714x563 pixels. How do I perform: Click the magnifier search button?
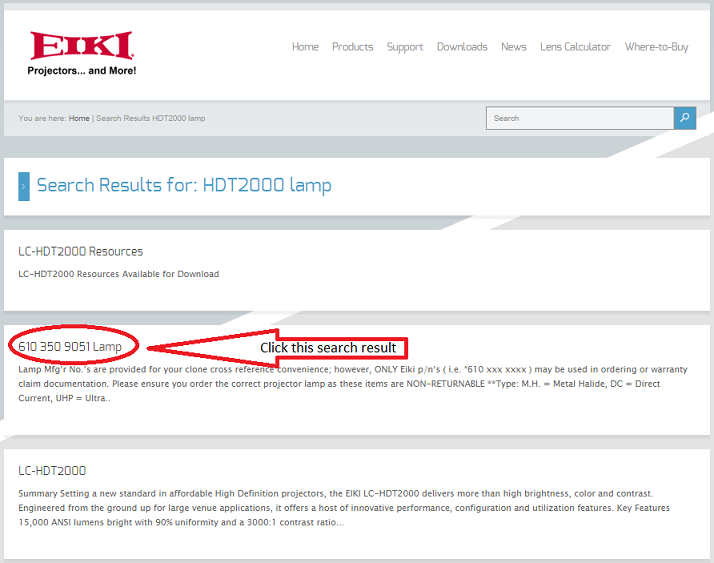click(684, 118)
